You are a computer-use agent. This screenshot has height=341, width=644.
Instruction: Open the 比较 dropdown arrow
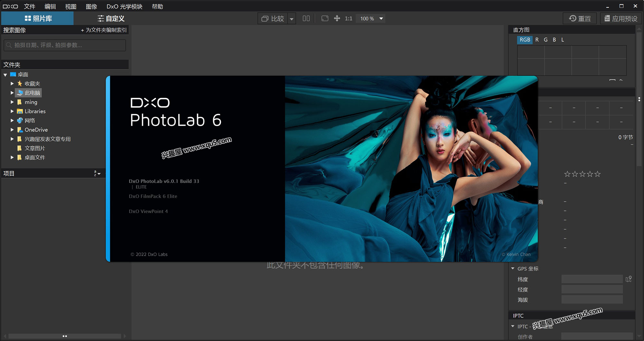291,19
